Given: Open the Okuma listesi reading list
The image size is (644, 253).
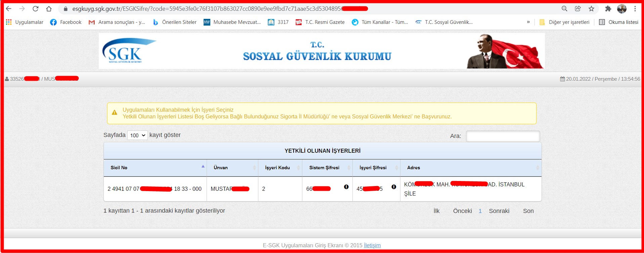Looking at the screenshot, I should 618,22.
